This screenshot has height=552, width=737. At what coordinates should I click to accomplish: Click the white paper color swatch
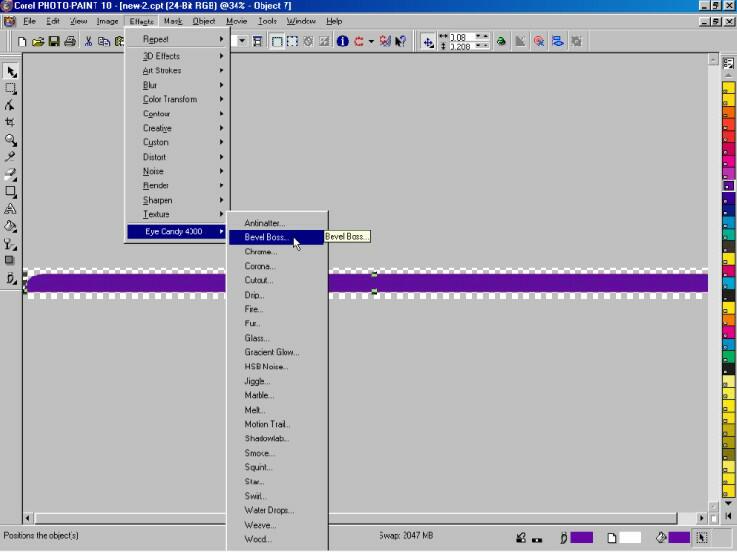click(x=630, y=537)
